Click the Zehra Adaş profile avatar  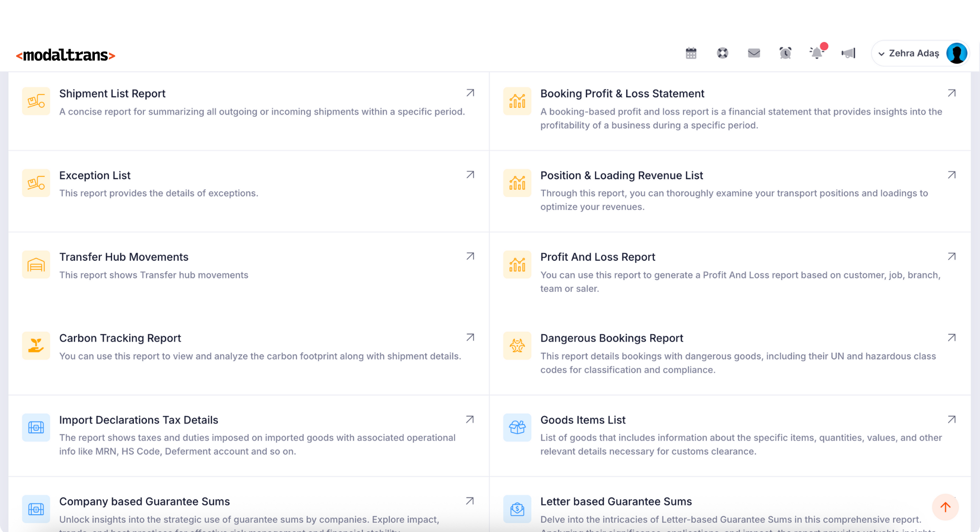click(957, 53)
